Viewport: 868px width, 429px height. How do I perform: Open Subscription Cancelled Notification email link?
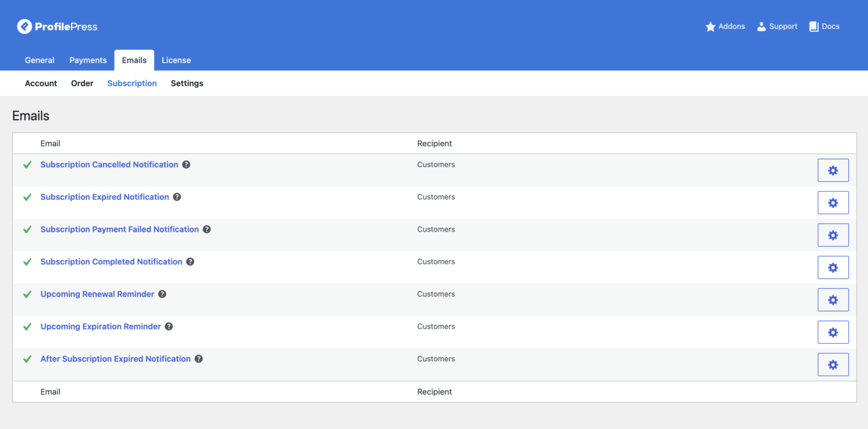coord(109,164)
